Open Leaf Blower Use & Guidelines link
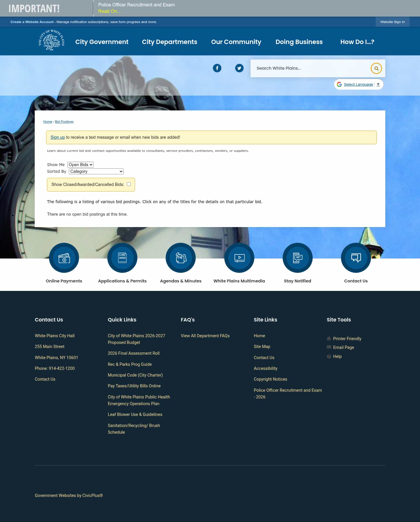This screenshot has width=420, height=522. click(x=135, y=414)
